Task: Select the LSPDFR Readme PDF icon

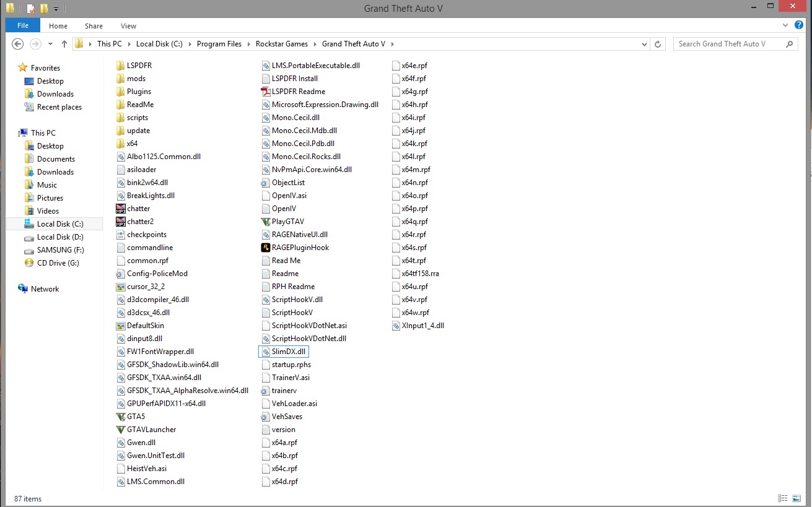Action: pyautogui.click(x=266, y=92)
